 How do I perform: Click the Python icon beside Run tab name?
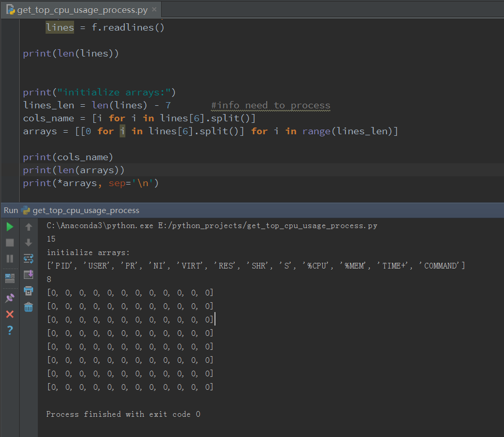[26, 210]
